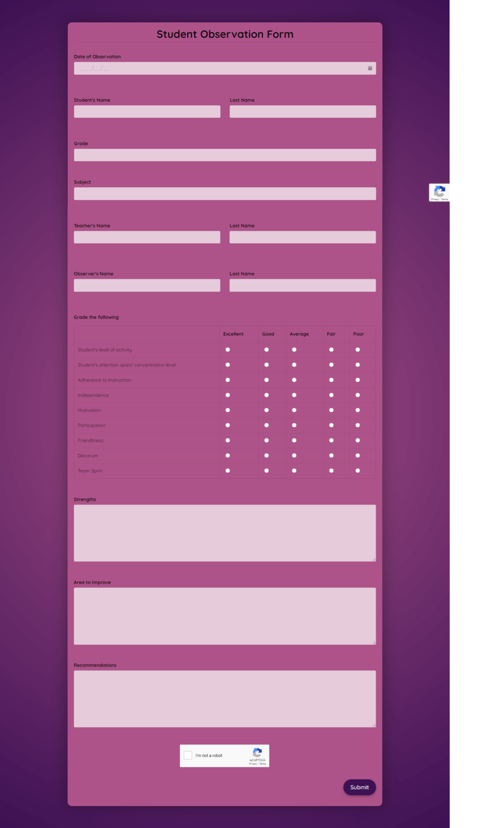Rate Student's level of activity as Poor

tap(358, 350)
